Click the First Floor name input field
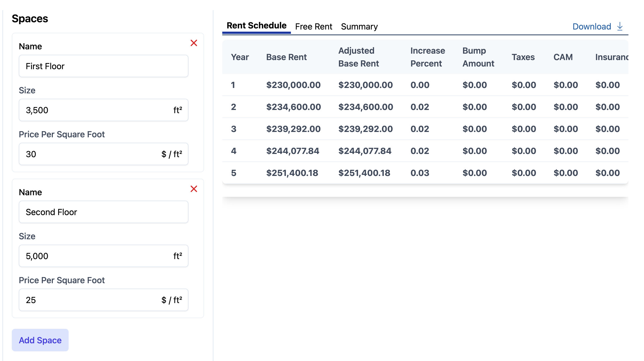The image size is (644, 361). coord(103,66)
